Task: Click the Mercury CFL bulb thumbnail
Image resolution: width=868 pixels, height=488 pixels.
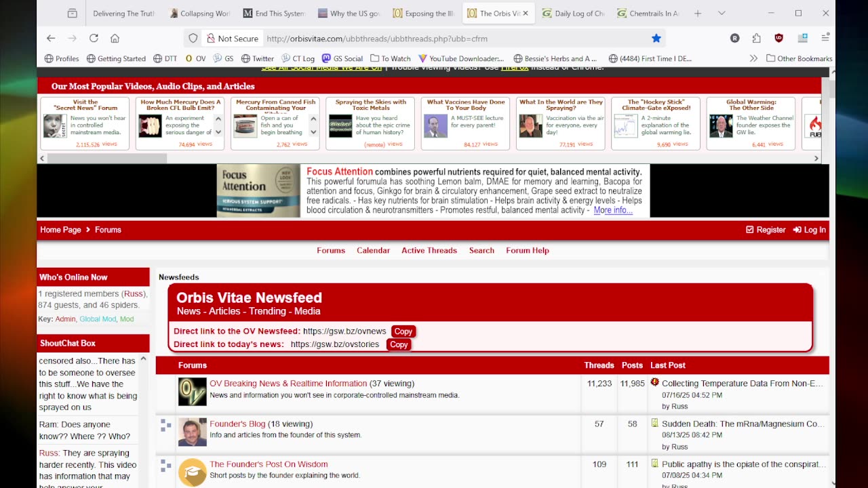Action: click(x=151, y=126)
